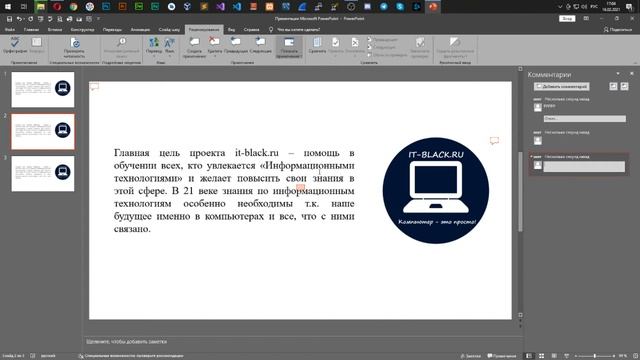This screenshot has width=640, height=360.
Task: Select the second comment in the Comments pane
Action: pyautogui.click(x=579, y=138)
